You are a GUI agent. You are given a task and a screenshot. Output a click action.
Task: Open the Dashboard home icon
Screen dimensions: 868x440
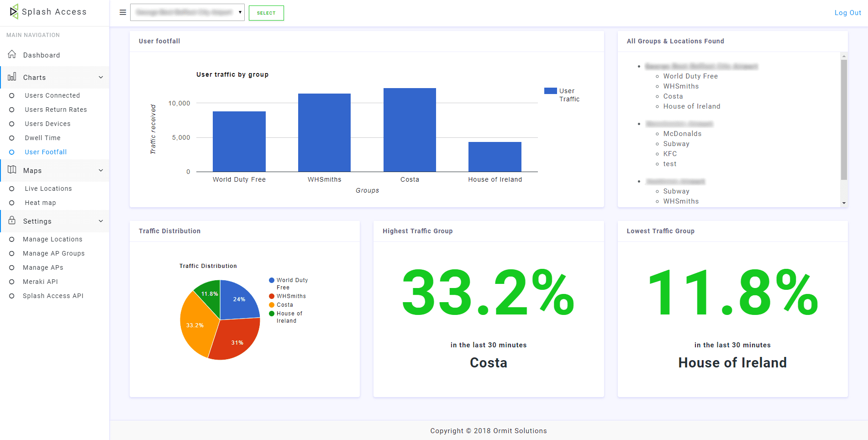click(x=12, y=54)
